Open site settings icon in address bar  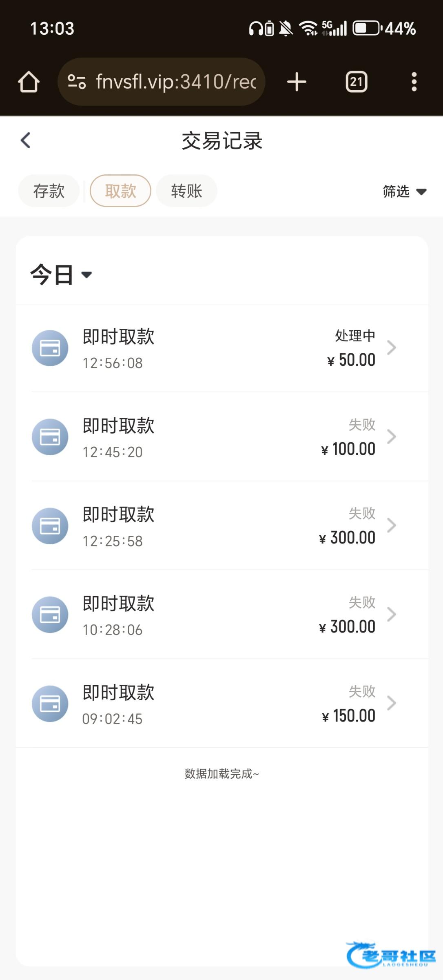(77, 82)
